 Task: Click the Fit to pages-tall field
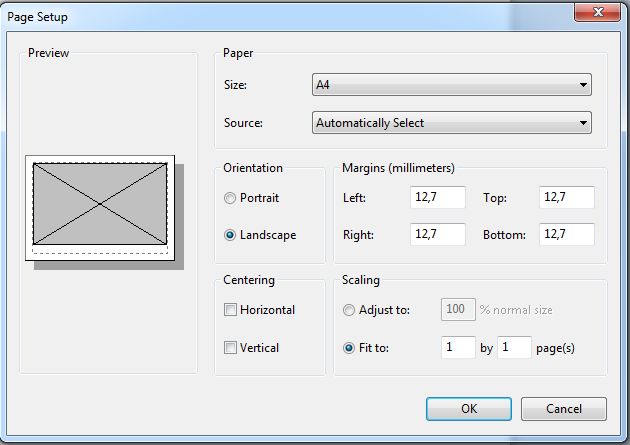click(x=514, y=347)
